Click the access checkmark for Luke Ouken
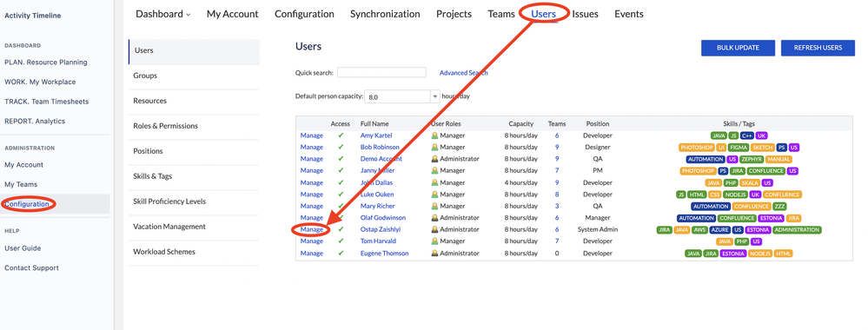This screenshot has width=868, height=330. point(341,195)
